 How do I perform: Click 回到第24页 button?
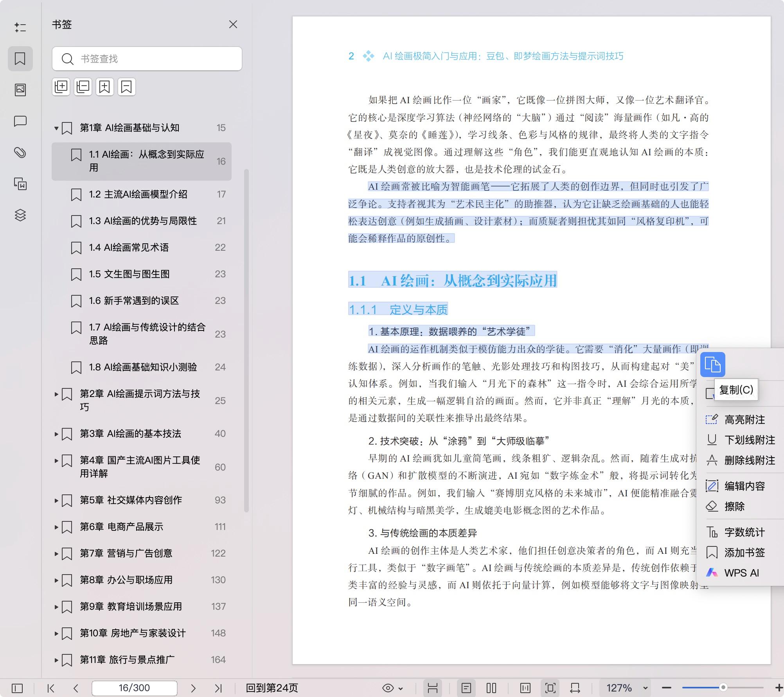coord(272,688)
